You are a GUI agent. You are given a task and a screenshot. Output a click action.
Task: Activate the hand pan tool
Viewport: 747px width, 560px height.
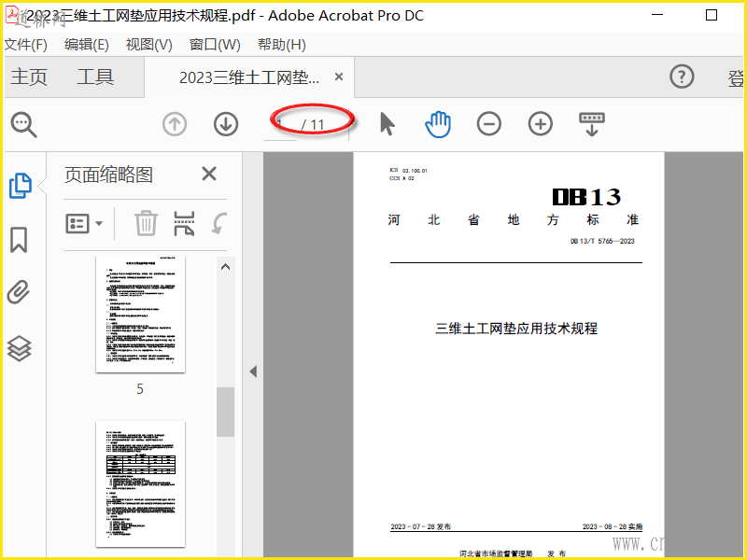pos(438,124)
